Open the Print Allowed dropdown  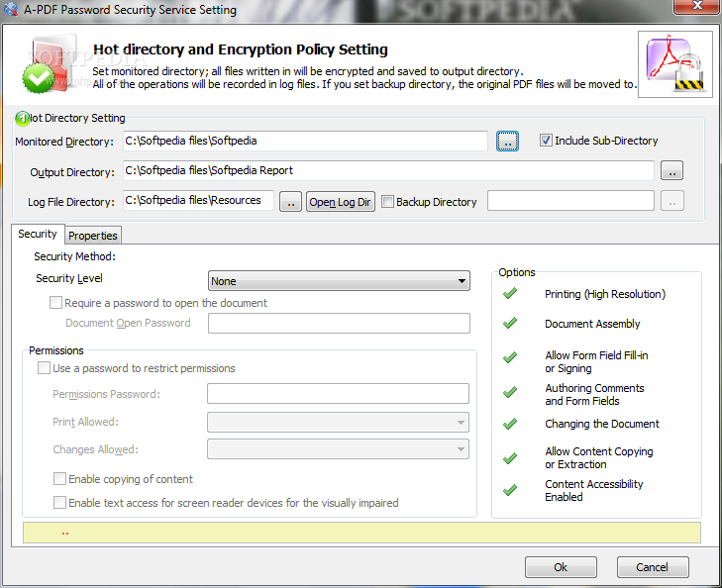click(338, 422)
